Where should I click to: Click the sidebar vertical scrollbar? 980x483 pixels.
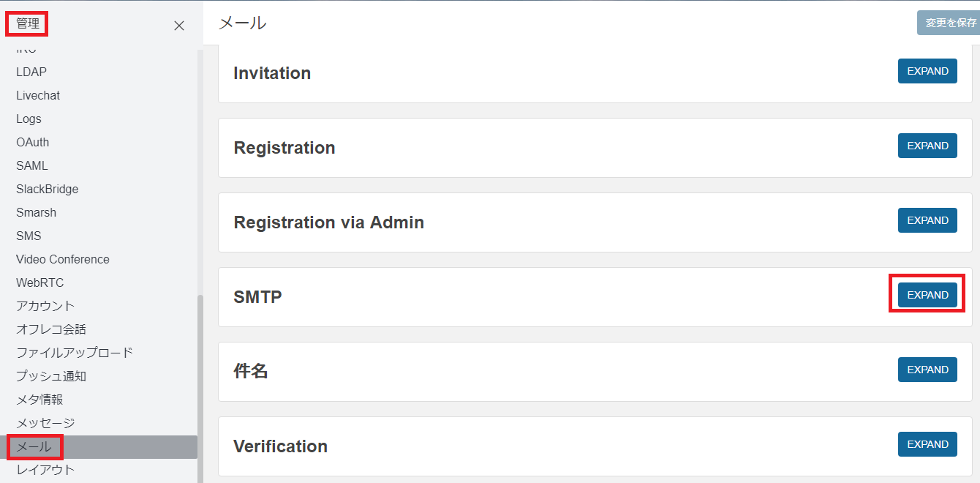click(x=200, y=388)
